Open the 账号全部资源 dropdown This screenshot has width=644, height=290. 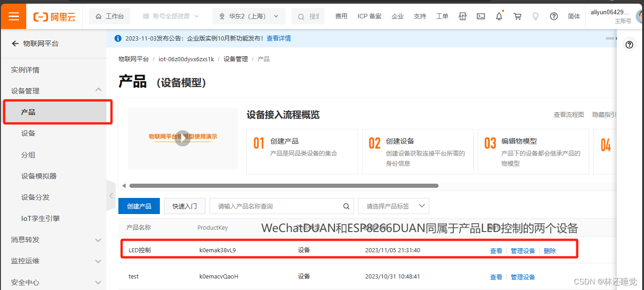(171, 16)
